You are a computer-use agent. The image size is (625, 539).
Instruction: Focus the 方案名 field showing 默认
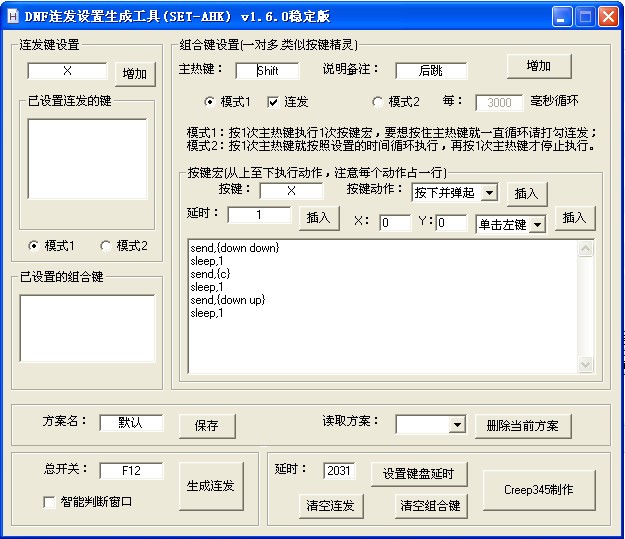tap(131, 423)
